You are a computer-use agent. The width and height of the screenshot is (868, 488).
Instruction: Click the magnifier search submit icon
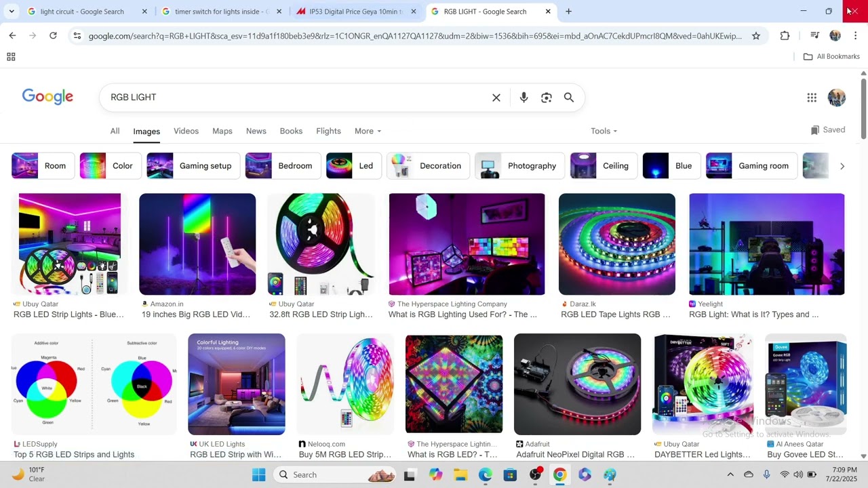coord(569,98)
